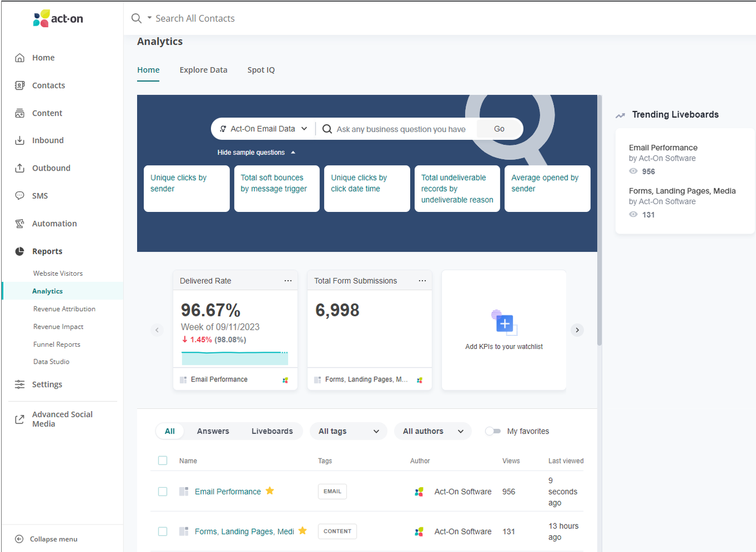Click the plus icon to add KPIs

tap(504, 323)
